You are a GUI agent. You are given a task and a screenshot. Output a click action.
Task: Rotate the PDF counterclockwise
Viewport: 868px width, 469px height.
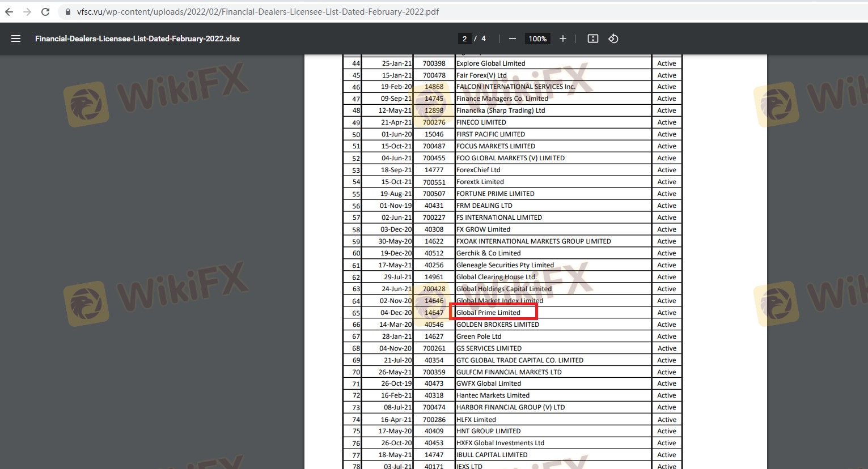tap(613, 39)
